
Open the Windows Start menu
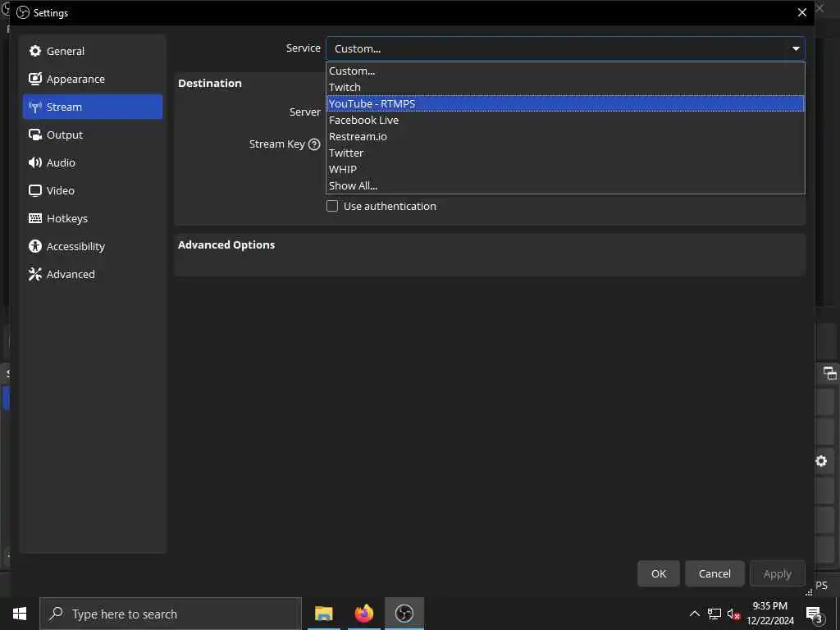[20, 614]
